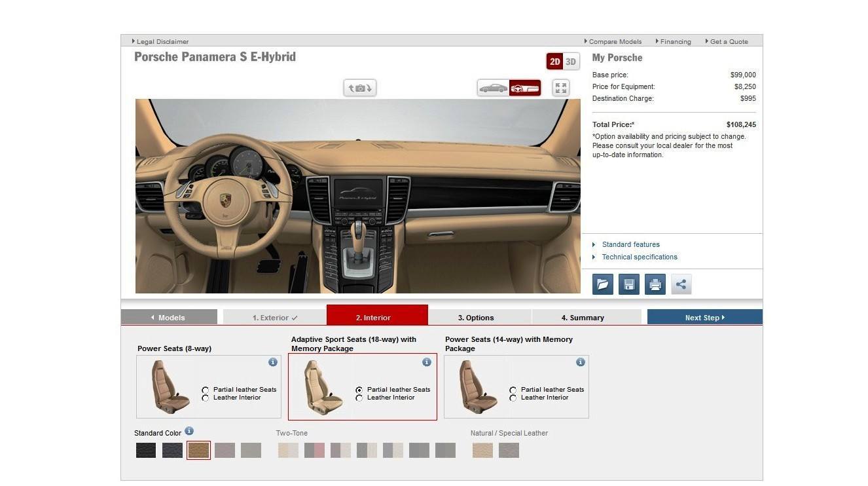The height and width of the screenshot is (486, 868).
Task: Pick the beige Natural leather swatch
Action: tap(482, 450)
